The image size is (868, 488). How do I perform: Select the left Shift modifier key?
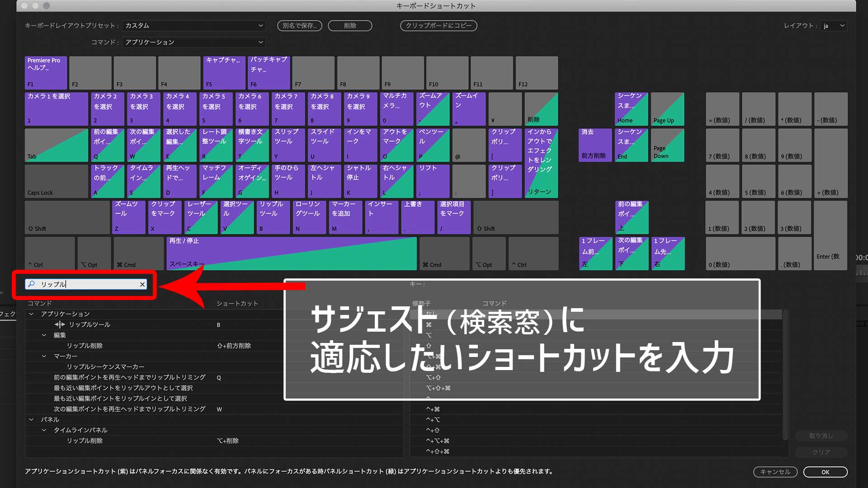67,217
